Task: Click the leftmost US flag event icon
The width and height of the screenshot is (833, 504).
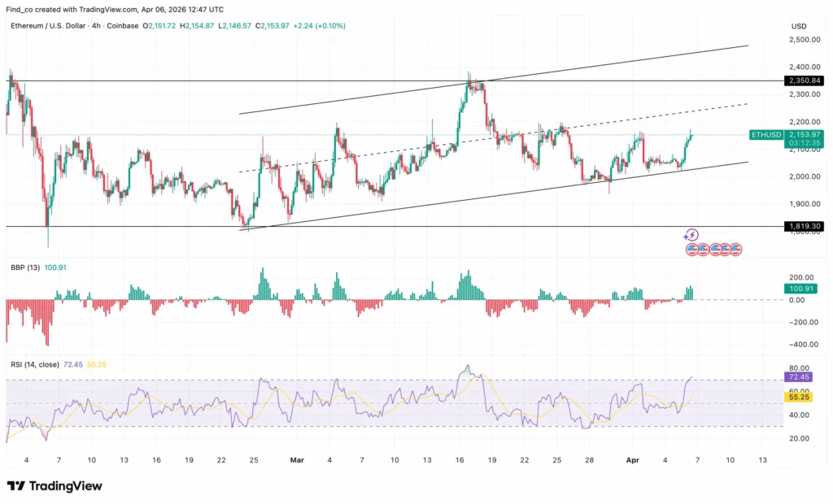Action: 692,249
